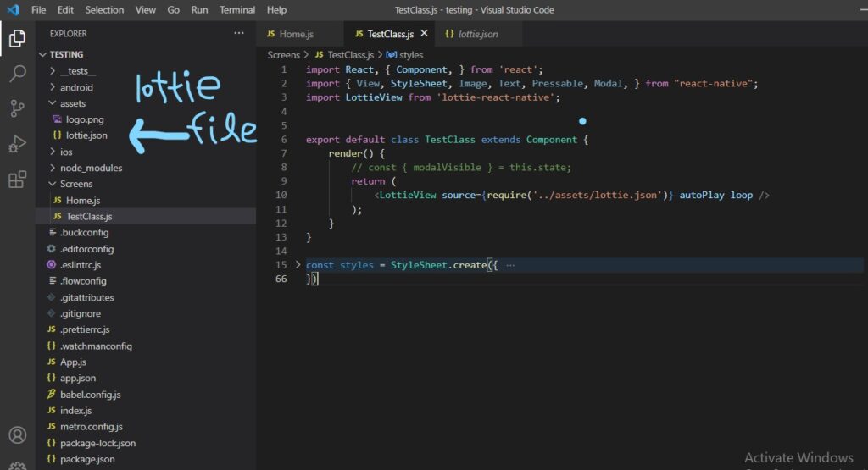Click the EXPLORER panel title

(68, 34)
